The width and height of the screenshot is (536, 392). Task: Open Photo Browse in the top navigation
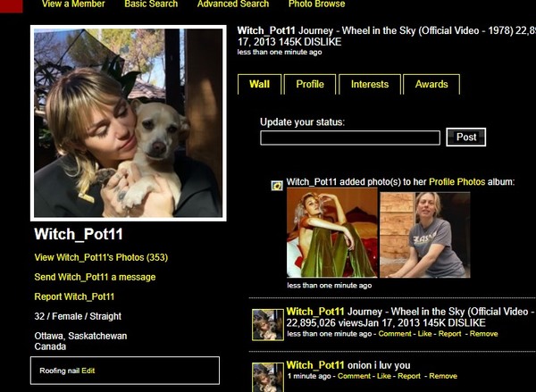[x=316, y=4]
